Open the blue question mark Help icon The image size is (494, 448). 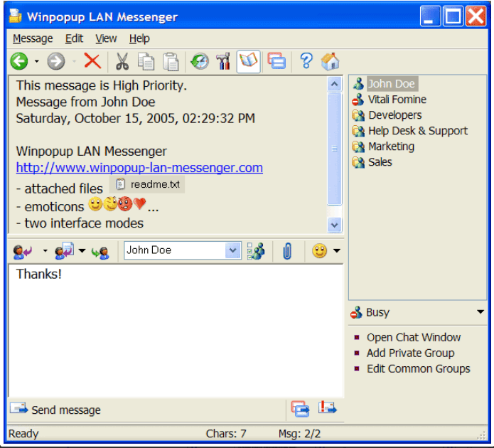(x=306, y=62)
